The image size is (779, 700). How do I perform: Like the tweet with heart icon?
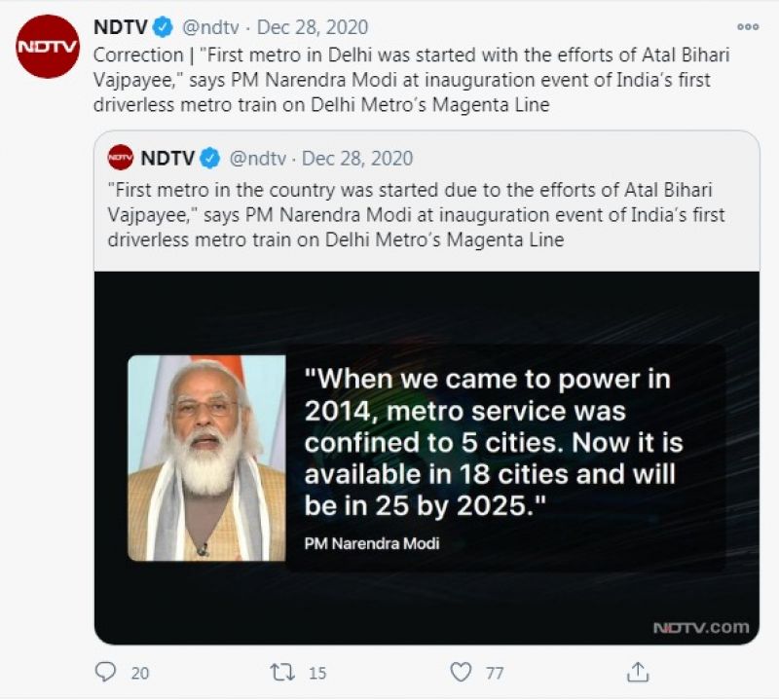coord(461,671)
